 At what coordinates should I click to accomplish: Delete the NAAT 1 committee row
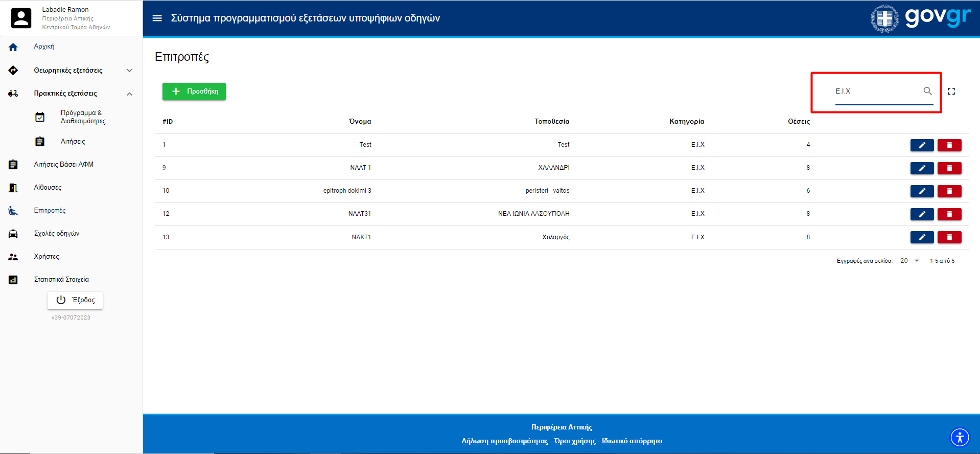[949, 168]
